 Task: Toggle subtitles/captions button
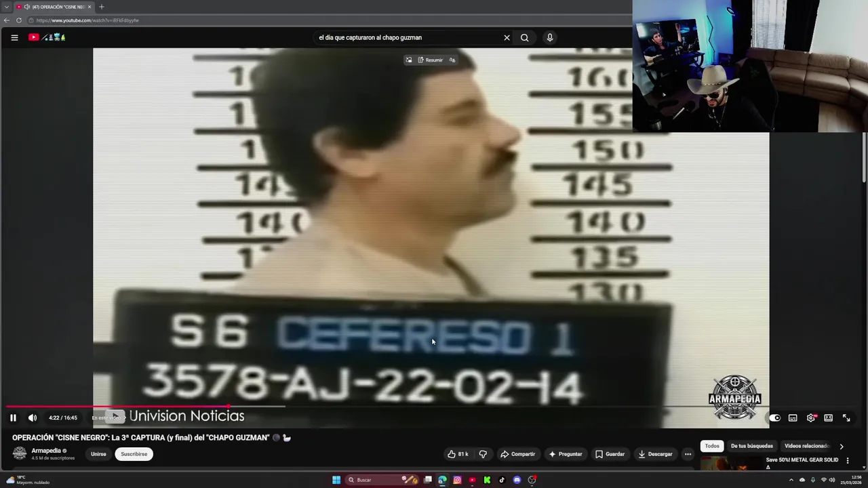click(x=793, y=418)
